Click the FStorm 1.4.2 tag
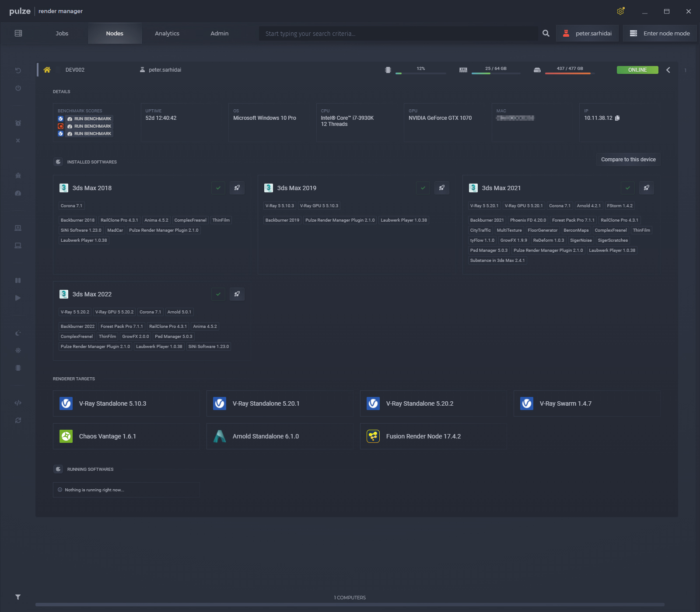 [619, 206]
